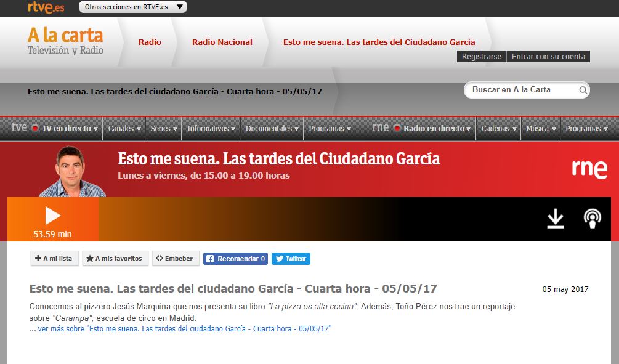
Task: Click 'Entrar con su cuenta'
Action: point(548,57)
